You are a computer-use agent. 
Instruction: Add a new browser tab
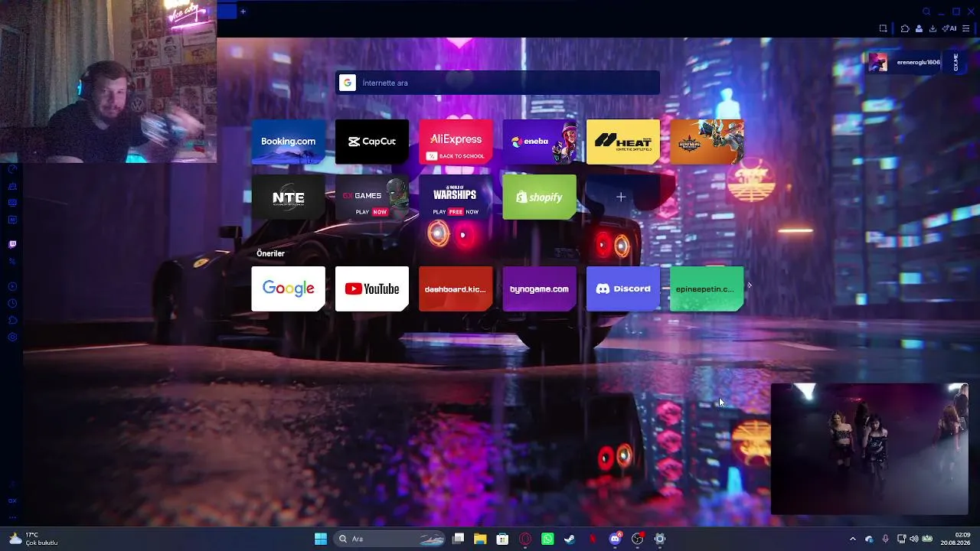coord(243,11)
